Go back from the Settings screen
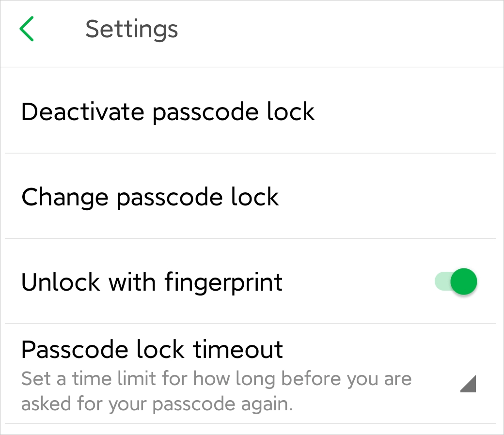 tap(27, 29)
